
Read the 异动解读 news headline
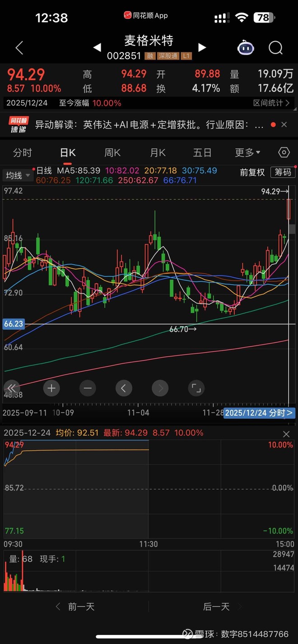point(149,125)
